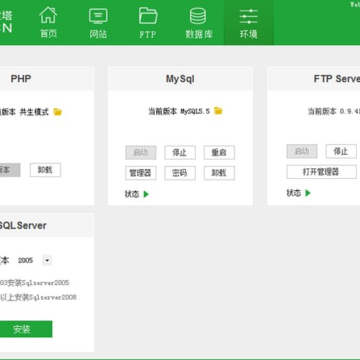360x360 pixels.
Task: Click 打开管理器 in the FTP Server panel
Action: (x=321, y=172)
